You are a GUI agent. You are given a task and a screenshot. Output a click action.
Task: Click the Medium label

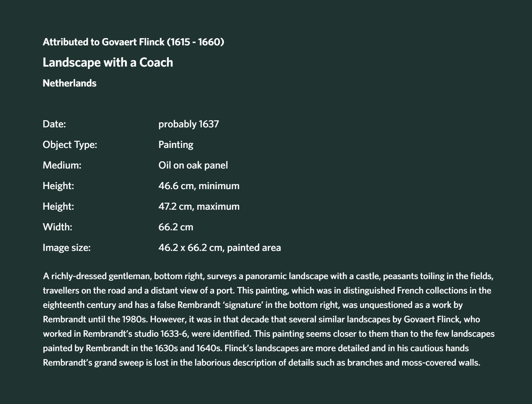(62, 165)
